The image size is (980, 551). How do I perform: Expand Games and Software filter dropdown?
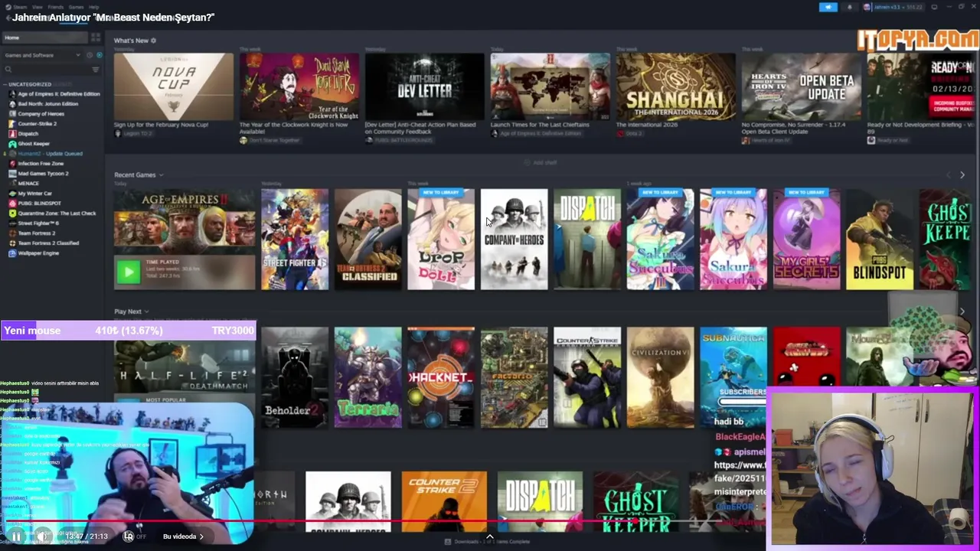tap(41, 55)
